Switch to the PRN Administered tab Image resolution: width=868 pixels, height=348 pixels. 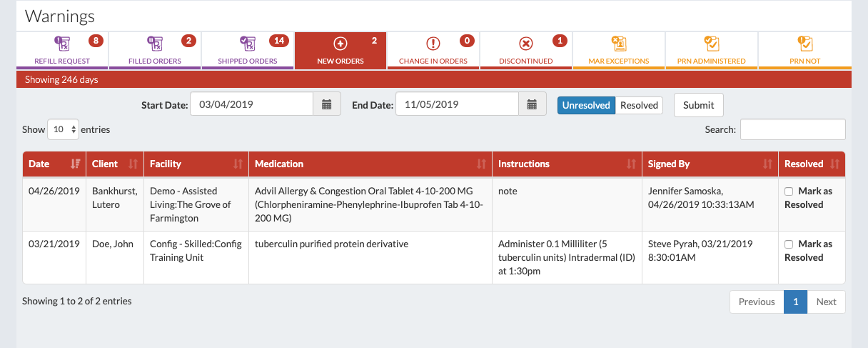coord(712,50)
